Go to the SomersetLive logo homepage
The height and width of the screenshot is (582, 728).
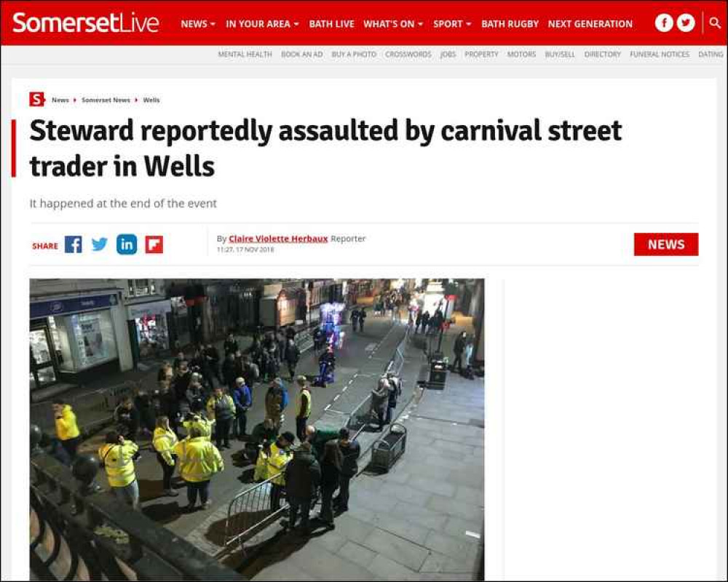pos(86,23)
